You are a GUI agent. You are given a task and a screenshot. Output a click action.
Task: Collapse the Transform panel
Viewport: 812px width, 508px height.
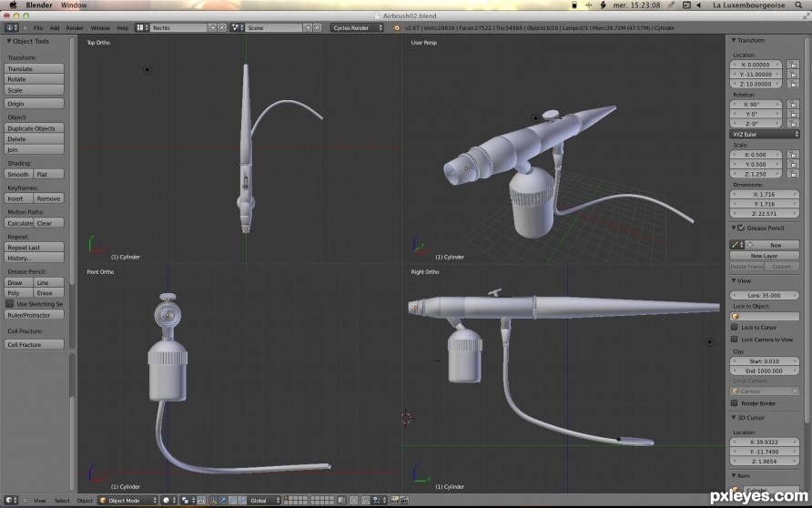[734, 40]
